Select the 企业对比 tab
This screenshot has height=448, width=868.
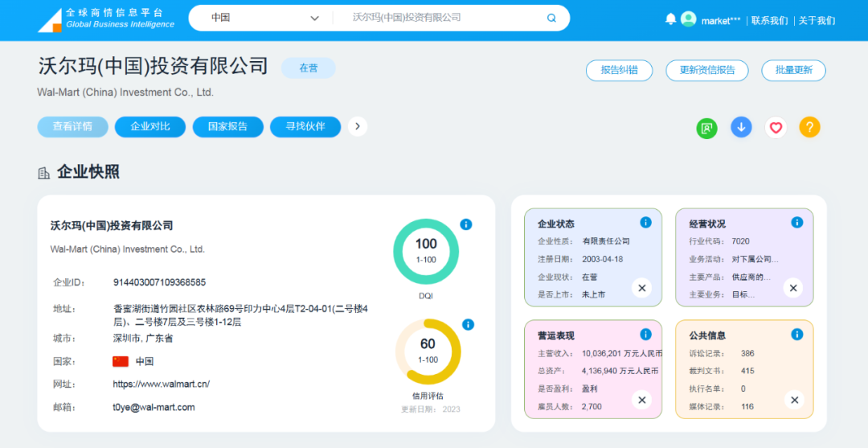(x=150, y=127)
